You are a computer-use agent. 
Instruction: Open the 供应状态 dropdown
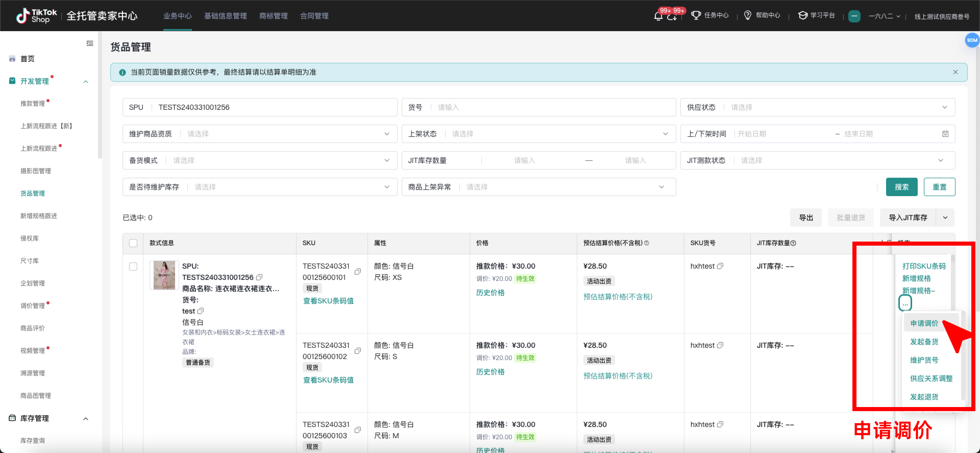pos(817,107)
